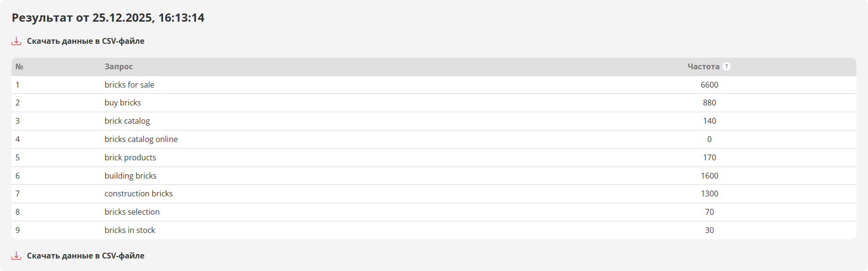Select the 'bricks for sale' query
This screenshot has width=868, height=271.
click(129, 85)
